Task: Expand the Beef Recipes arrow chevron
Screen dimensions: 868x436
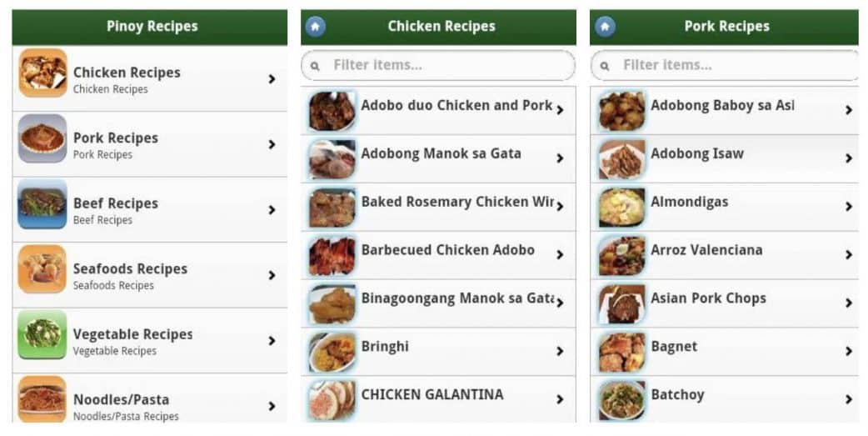Action: tap(272, 210)
